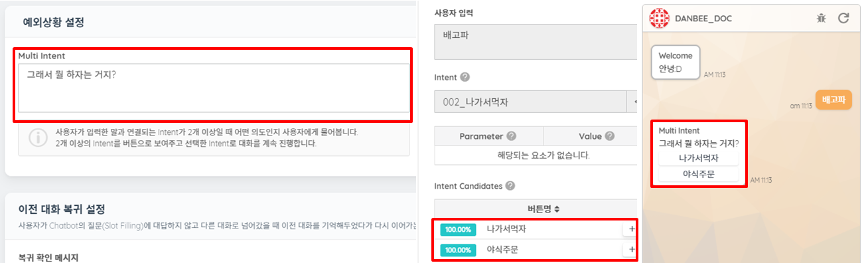Screen dimensions: 868x263
Task: Add the 나가서먹자 candidate with plus button
Action: (x=630, y=229)
